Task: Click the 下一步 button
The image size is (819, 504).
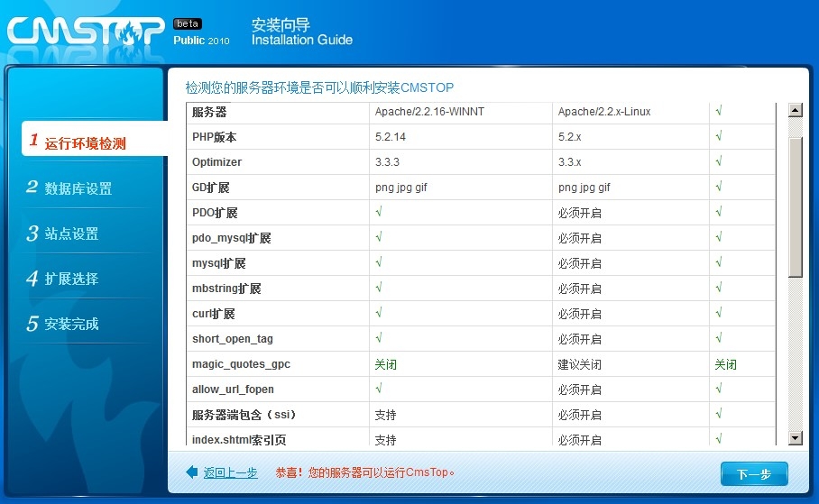Action: [x=754, y=474]
